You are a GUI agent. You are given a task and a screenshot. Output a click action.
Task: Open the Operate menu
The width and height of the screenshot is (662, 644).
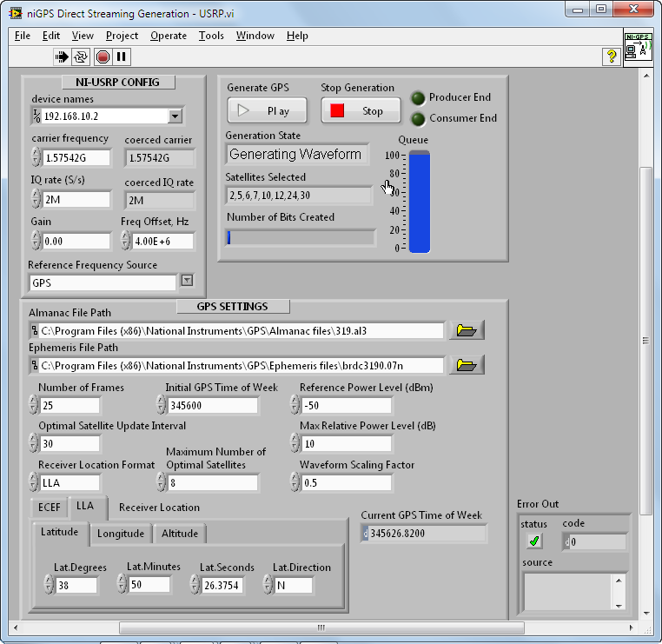point(169,36)
